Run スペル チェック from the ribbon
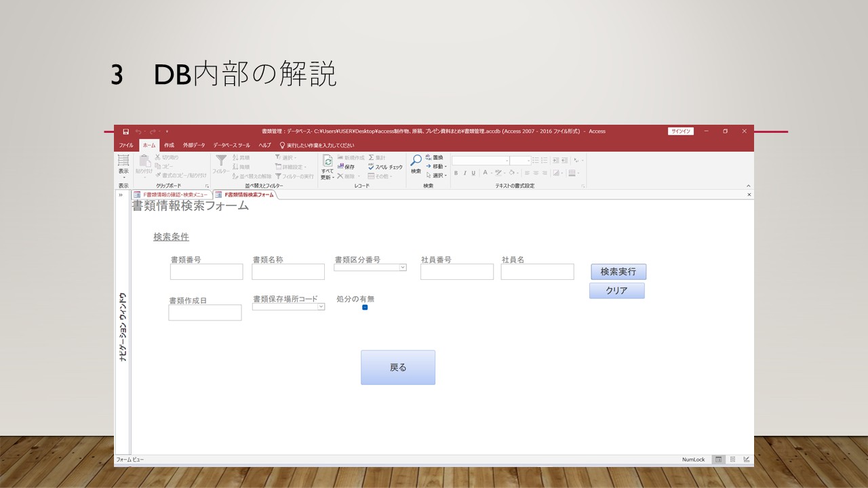This screenshot has width=868, height=488. [x=385, y=167]
